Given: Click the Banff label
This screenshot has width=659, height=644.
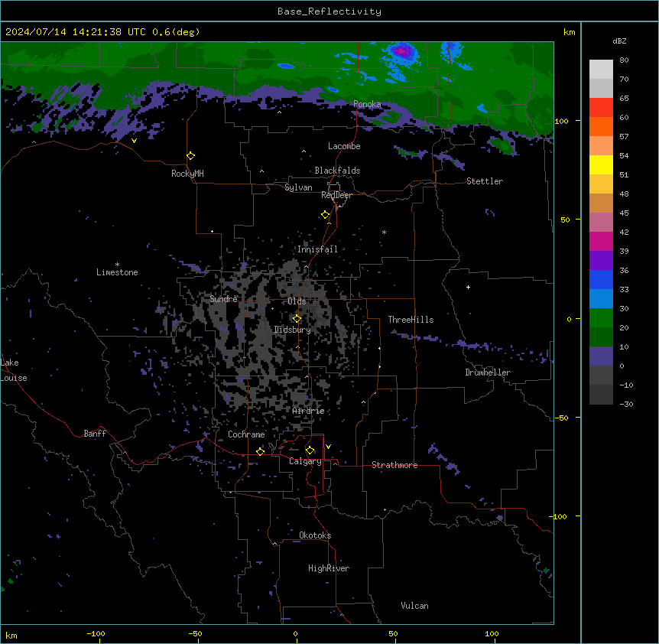Looking at the screenshot, I should [x=95, y=434].
